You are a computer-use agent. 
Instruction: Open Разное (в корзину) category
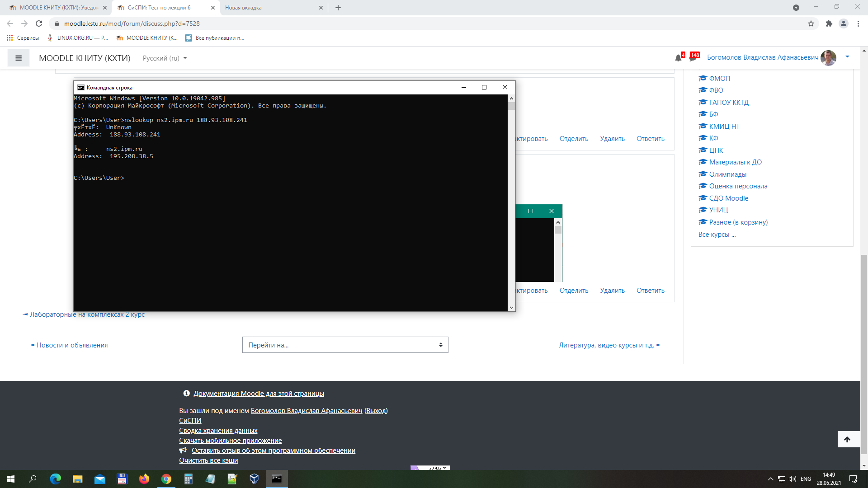pos(738,222)
